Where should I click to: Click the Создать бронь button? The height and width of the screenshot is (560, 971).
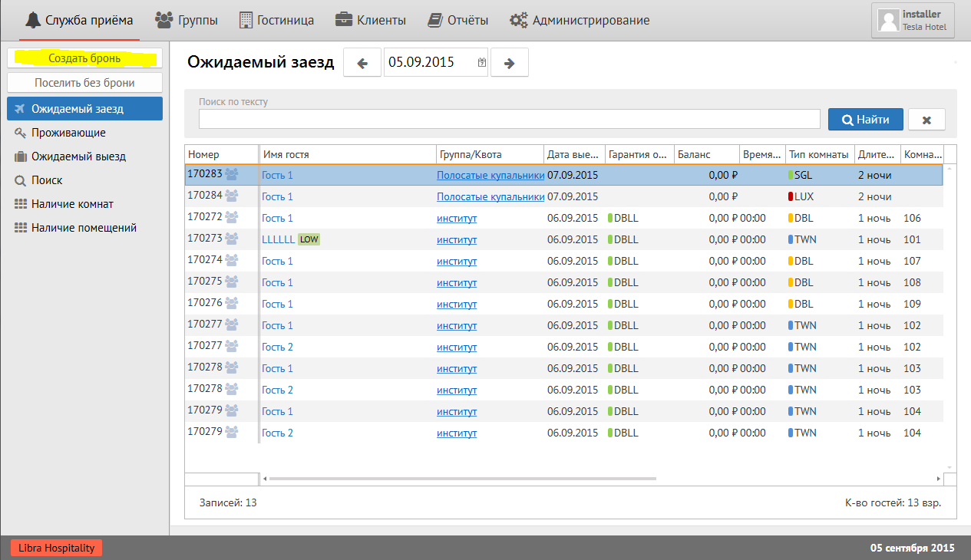point(84,58)
